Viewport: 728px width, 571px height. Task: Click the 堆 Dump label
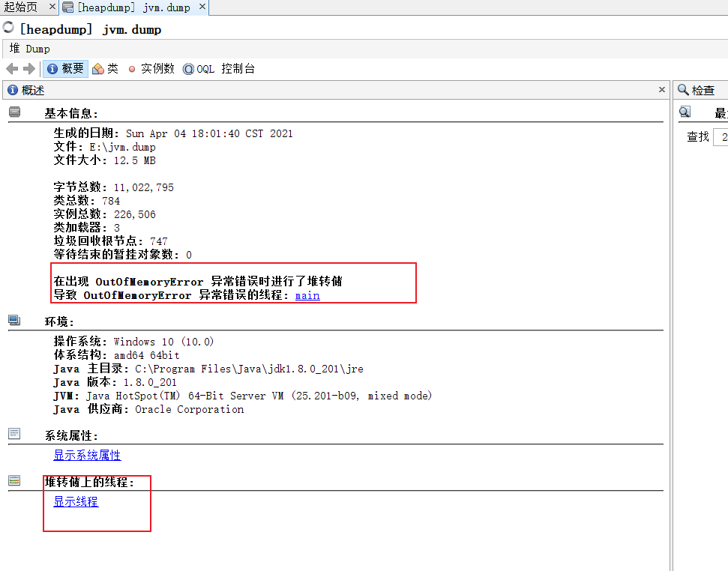tap(30, 49)
